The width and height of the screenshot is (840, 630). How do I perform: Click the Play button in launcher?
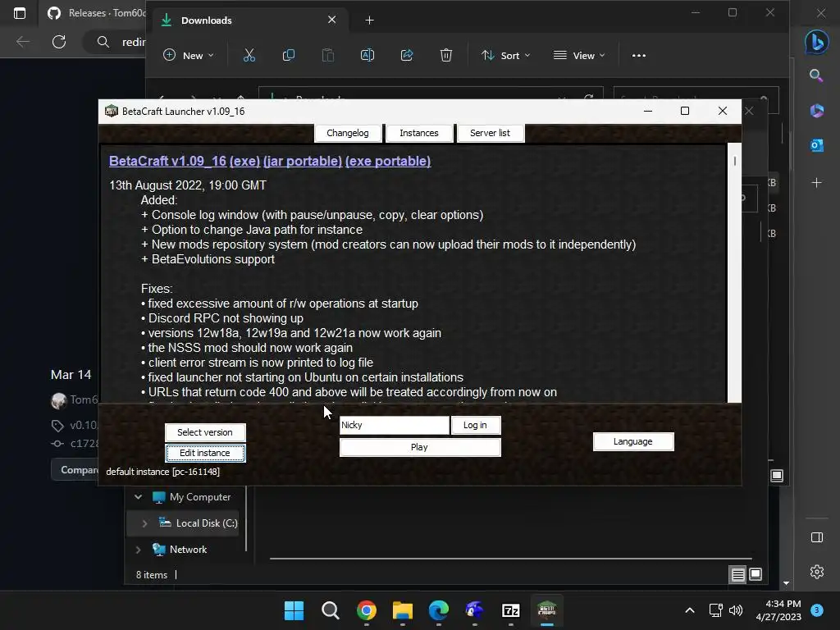click(419, 447)
